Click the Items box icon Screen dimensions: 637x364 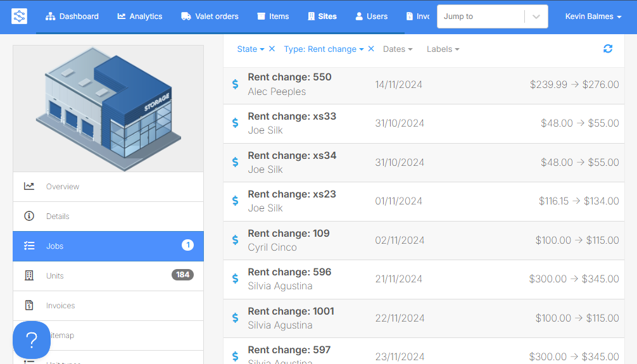(262, 16)
